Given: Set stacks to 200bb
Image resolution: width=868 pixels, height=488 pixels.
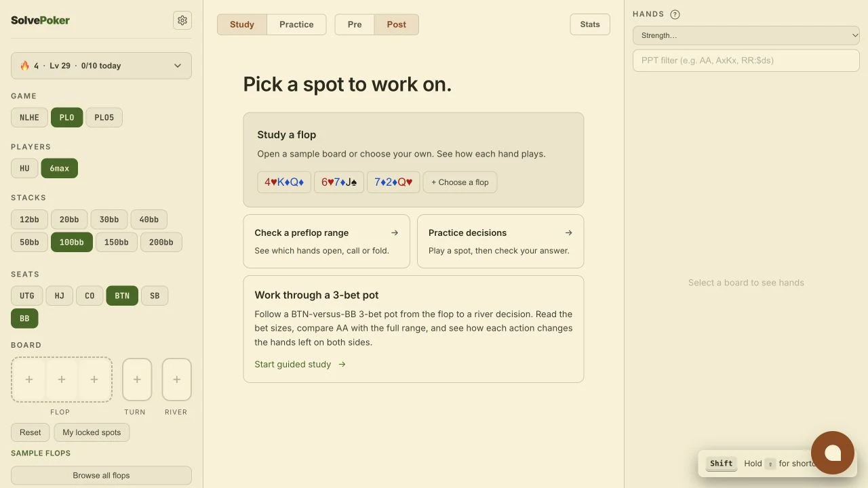Looking at the screenshot, I should [161, 242].
